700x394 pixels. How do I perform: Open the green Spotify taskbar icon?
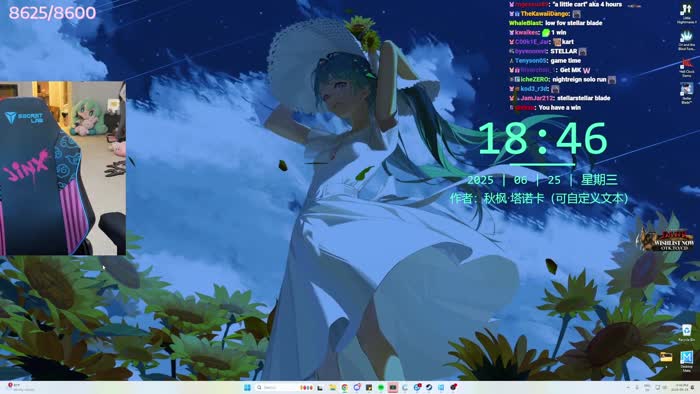tap(381, 388)
